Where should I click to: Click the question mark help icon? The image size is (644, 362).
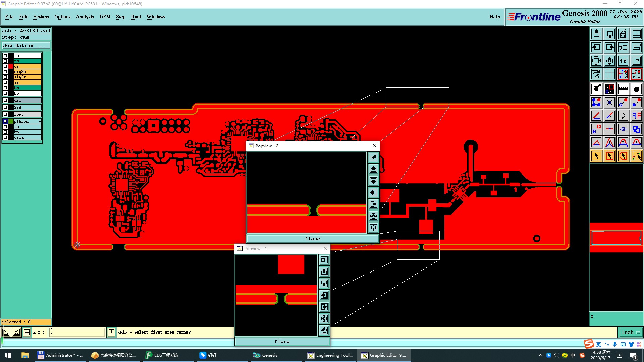[x=636, y=61]
